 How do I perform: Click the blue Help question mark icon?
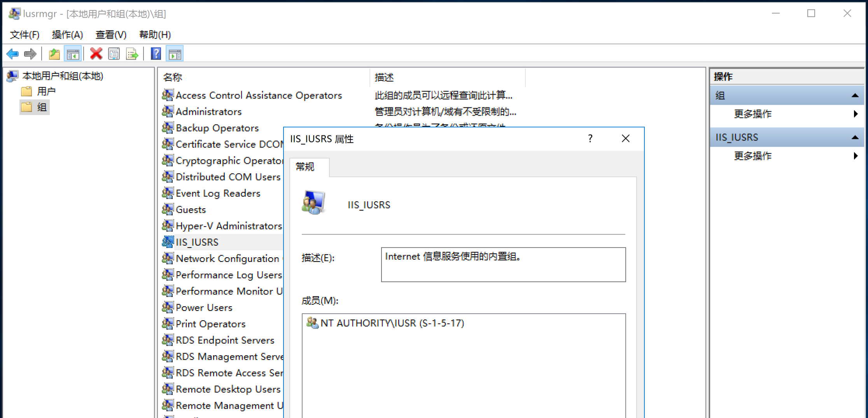click(x=156, y=54)
